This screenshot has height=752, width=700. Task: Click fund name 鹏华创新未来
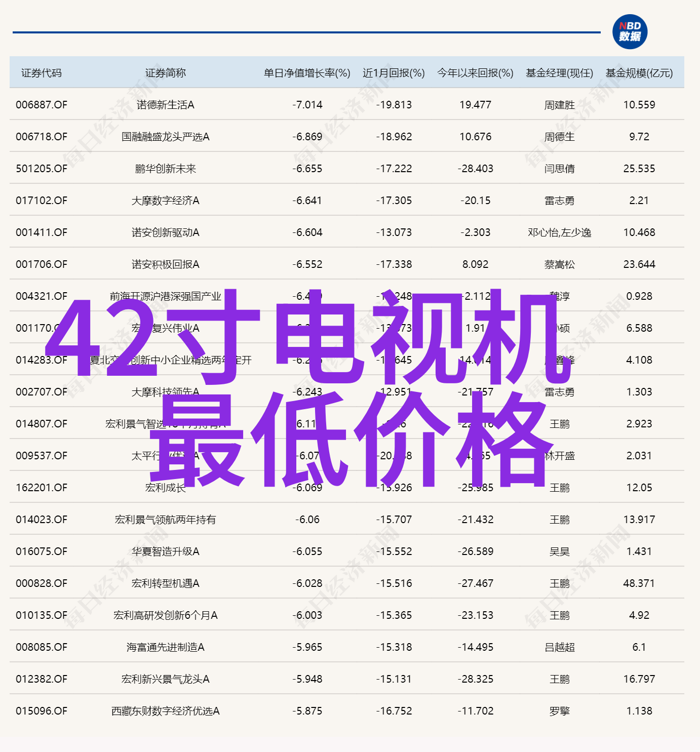pos(166,169)
